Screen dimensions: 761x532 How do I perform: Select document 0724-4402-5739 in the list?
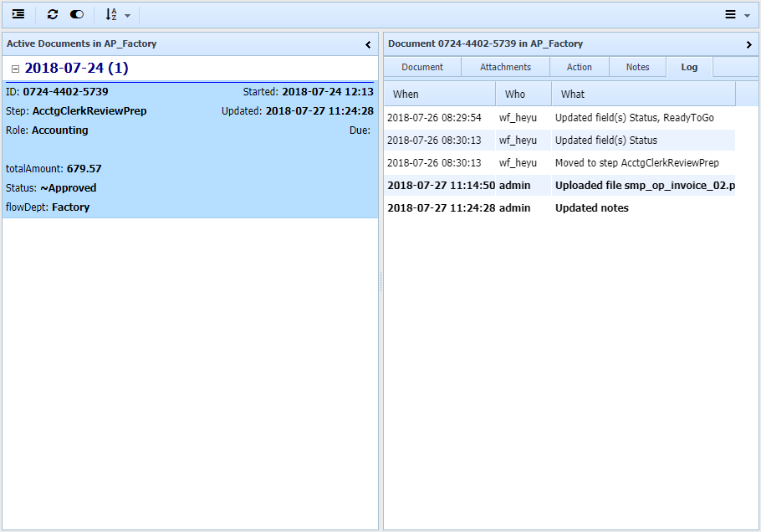pos(190,150)
